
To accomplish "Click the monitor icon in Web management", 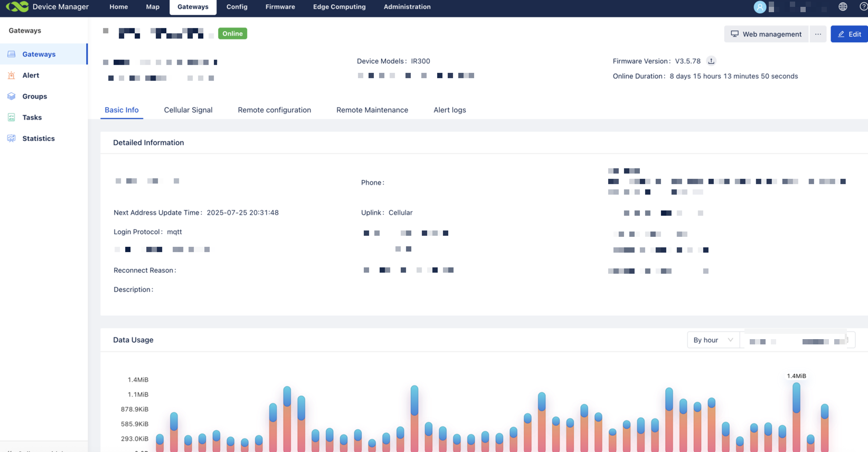I will 734,34.
